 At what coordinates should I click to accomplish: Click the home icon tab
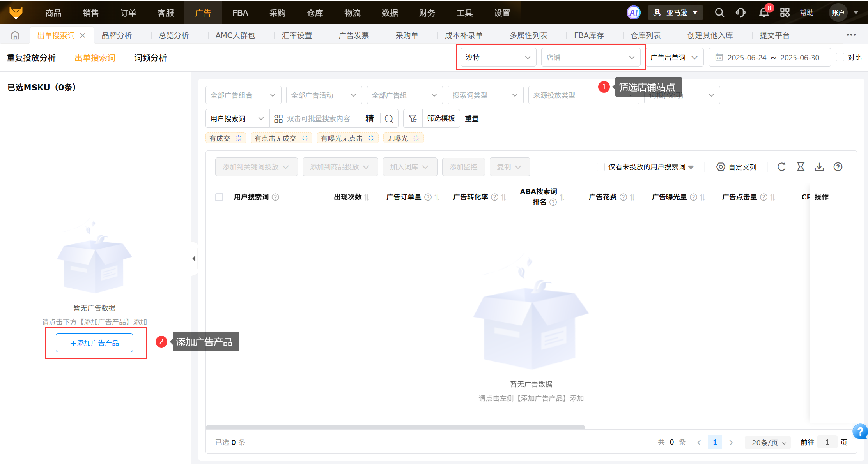point(15,35)
